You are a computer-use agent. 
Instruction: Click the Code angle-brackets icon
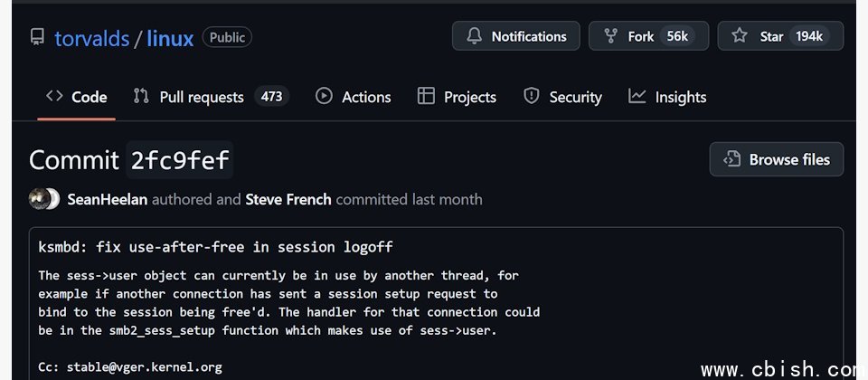54,96
